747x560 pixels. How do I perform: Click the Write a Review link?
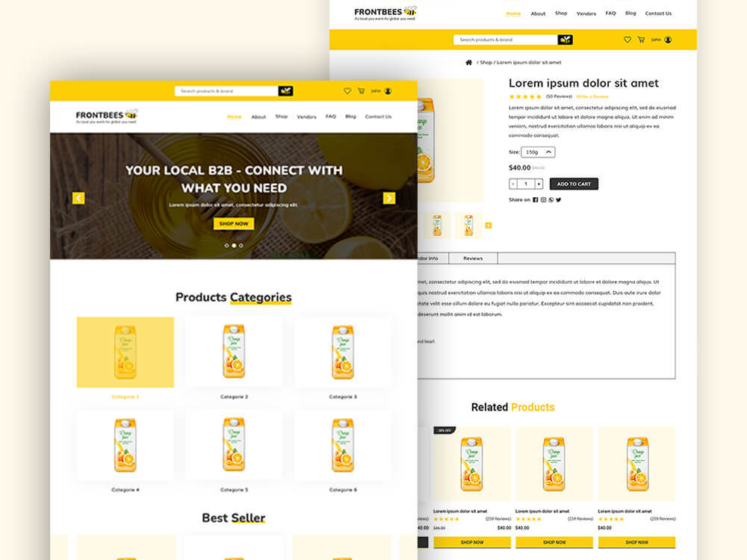pyautogui.click(x=592, y=97)
